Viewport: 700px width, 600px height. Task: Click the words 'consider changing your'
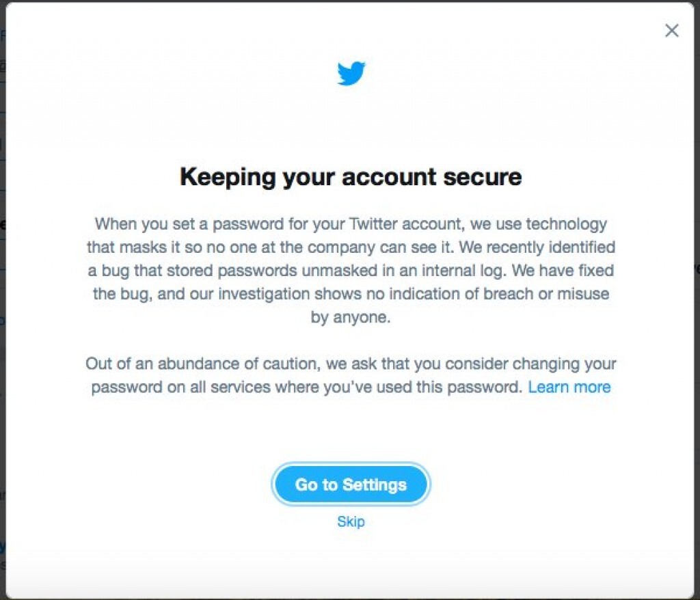(530, 364)
